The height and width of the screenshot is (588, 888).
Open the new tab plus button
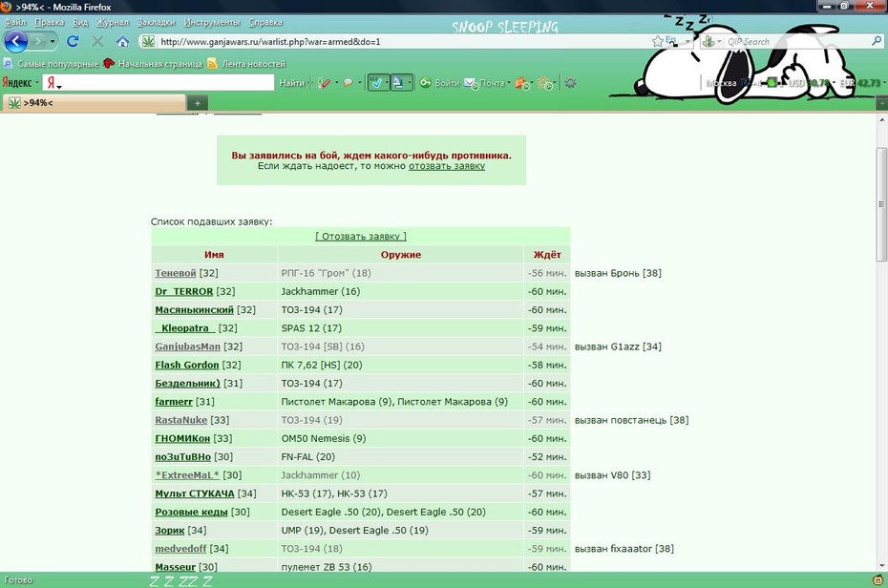tap(198, 103)
